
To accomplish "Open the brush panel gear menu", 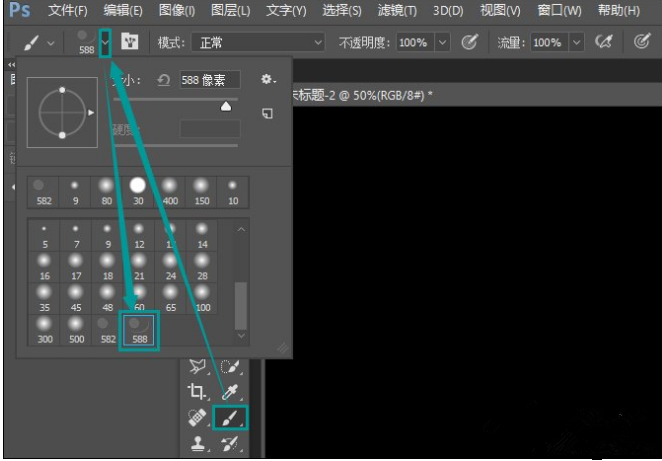I will [x=268, y=79].
